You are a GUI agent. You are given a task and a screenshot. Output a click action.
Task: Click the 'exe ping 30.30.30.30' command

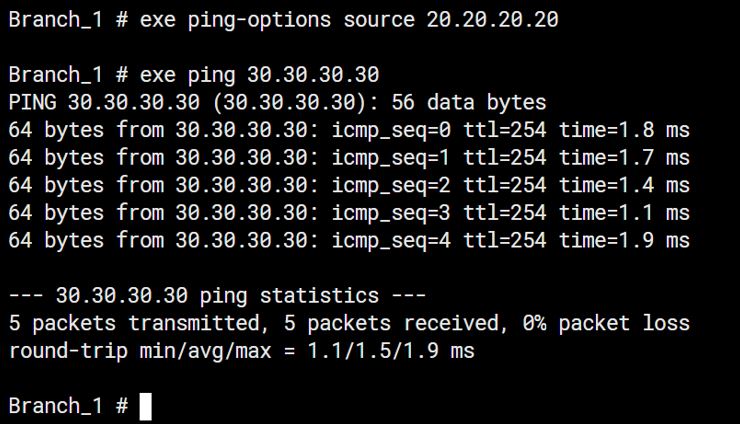coord(259,75)
